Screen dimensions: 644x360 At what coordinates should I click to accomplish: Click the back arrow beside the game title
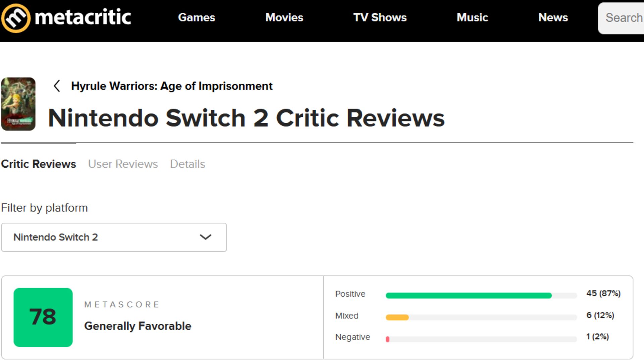click(57, 86)
